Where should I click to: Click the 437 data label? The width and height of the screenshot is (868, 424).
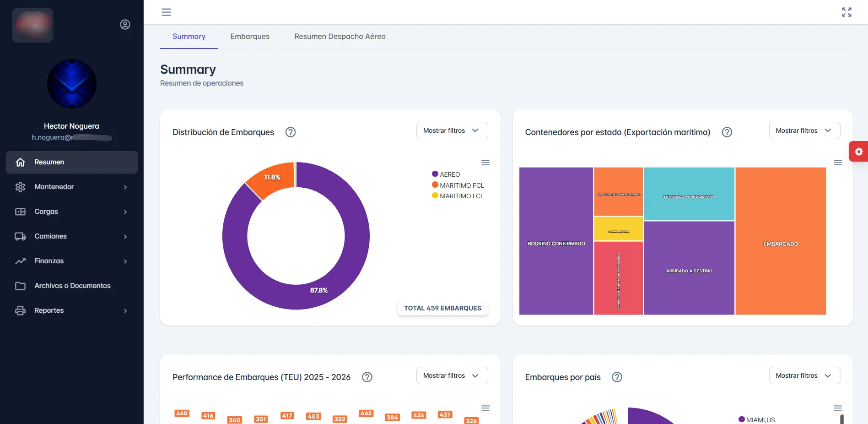pos(445,415)
